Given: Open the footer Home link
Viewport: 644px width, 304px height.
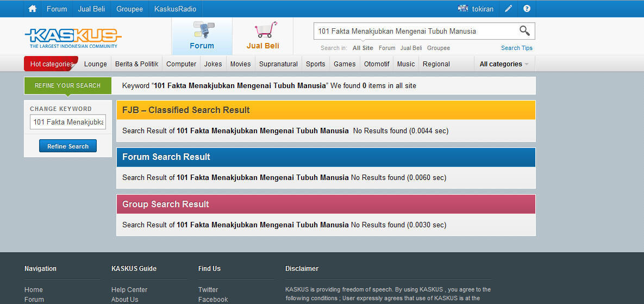Looking at the screenshot, I should pyautogui.click(x=34, y=290).
